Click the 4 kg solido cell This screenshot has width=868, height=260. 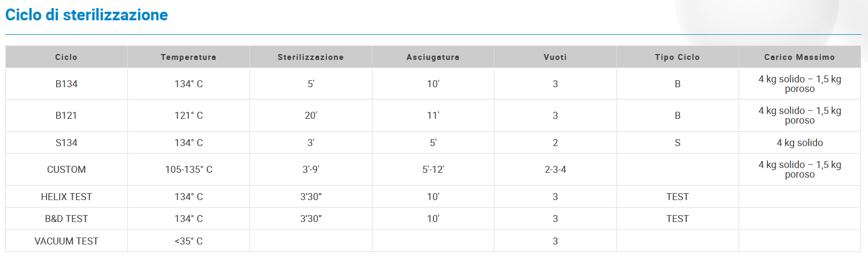click(x=800, y=143)
